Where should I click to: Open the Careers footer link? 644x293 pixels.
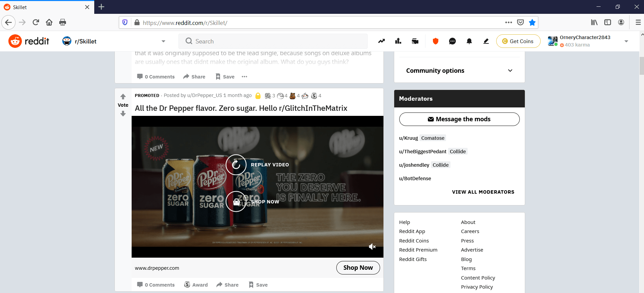[x=470, y=231]
